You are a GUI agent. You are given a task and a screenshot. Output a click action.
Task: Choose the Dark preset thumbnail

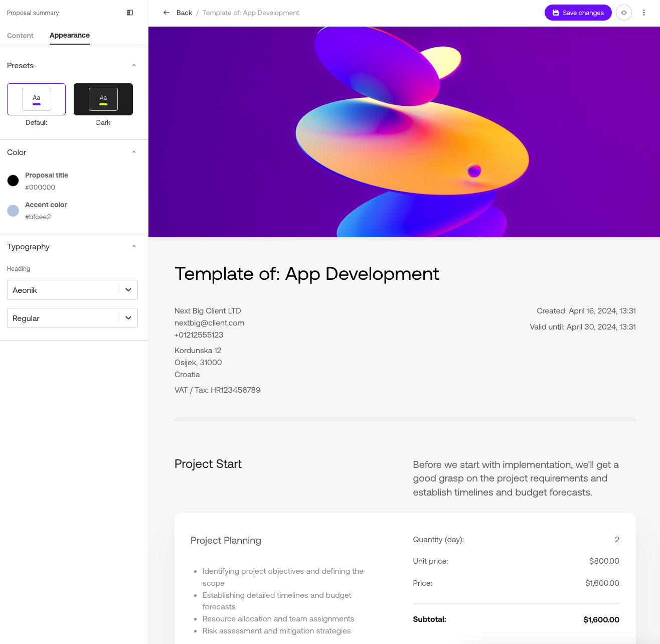click(x=103, y=99)
